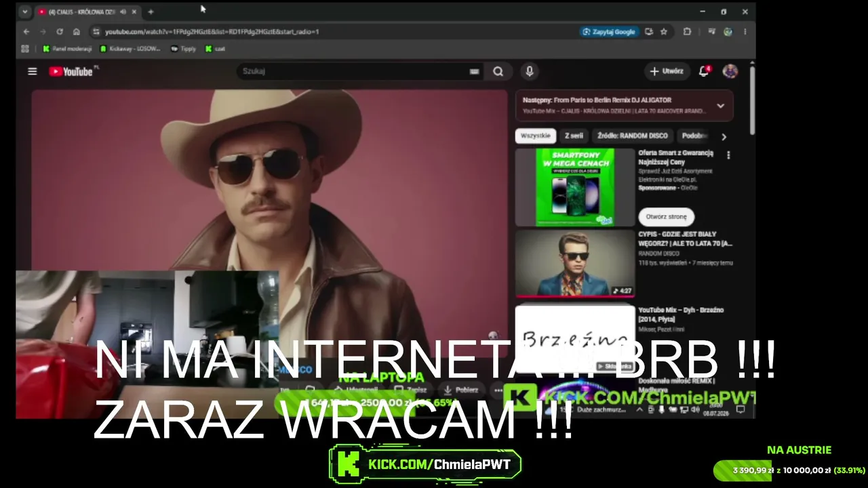Click the YouTube search magnifier button

[498, 71]
